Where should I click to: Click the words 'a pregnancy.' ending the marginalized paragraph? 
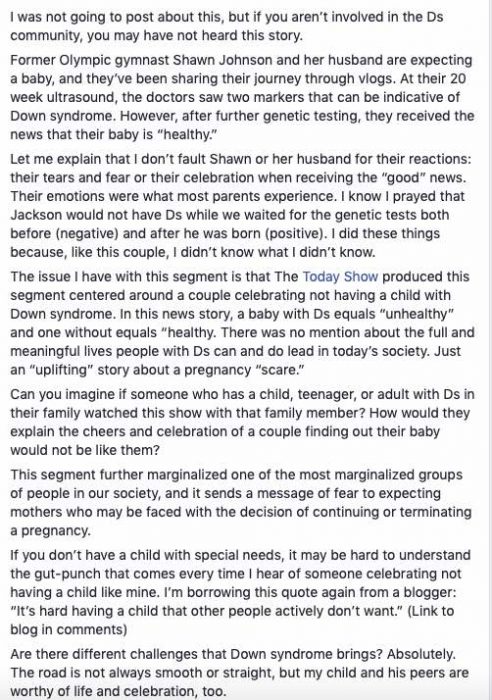click(x=50, y=531)
